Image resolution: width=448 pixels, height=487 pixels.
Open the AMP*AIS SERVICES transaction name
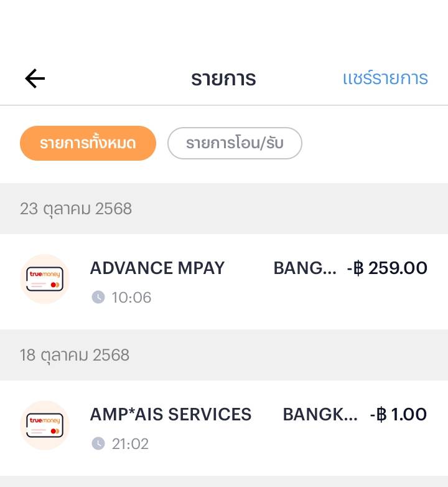170,414
